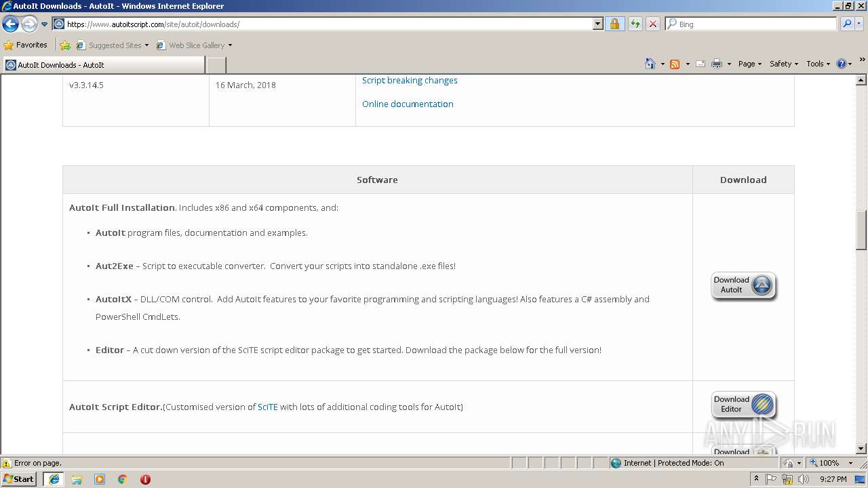The width and height of the screenshot is (868, 488).
Task: Click the security lock icon
Action: pyautogui.click(x=614, y=24)
